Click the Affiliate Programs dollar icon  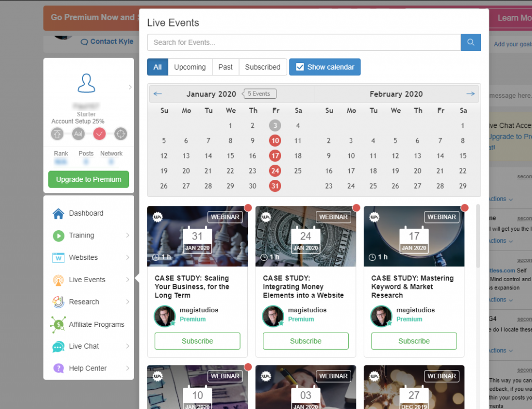tap(59, 324)
